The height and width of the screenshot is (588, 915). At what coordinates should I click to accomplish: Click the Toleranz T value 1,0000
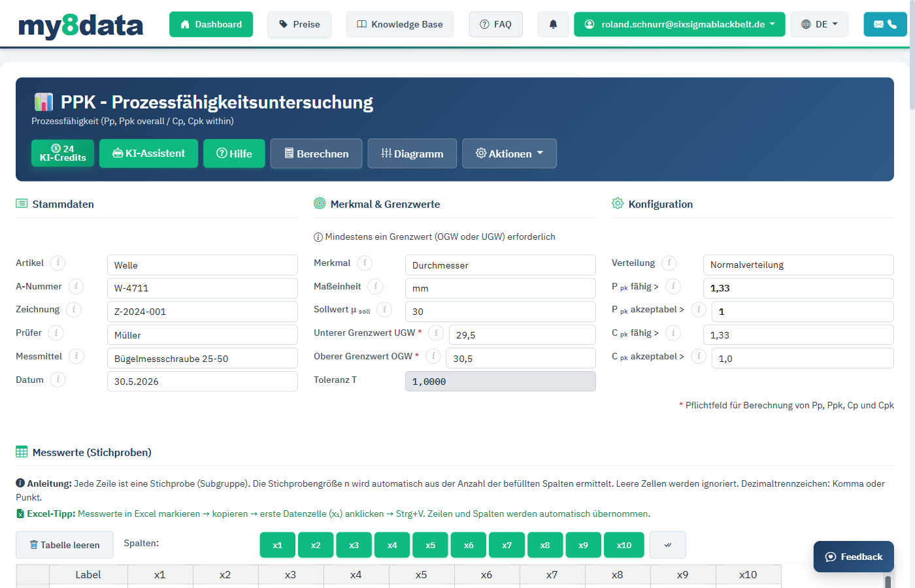click(x=501, y=382)
